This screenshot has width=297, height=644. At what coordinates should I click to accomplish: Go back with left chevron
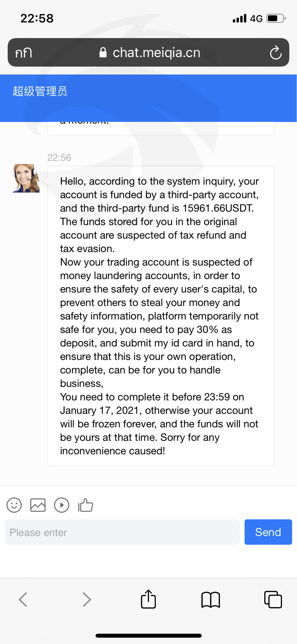(23, 599)
